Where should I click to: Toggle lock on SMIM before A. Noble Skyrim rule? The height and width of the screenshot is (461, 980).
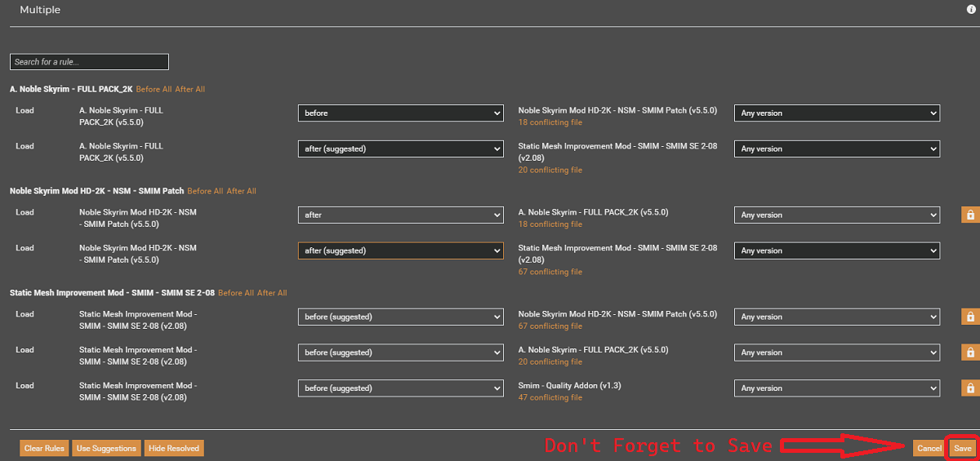click(x=970, y=352)
